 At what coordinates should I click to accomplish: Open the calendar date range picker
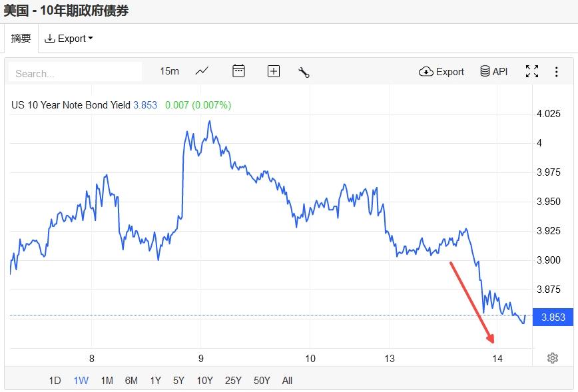[x=238, y=71]
